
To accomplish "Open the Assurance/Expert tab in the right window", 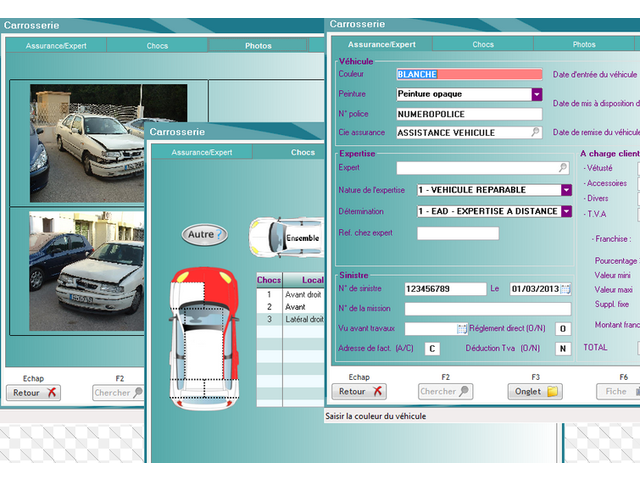I will click(x=382, y=44).
